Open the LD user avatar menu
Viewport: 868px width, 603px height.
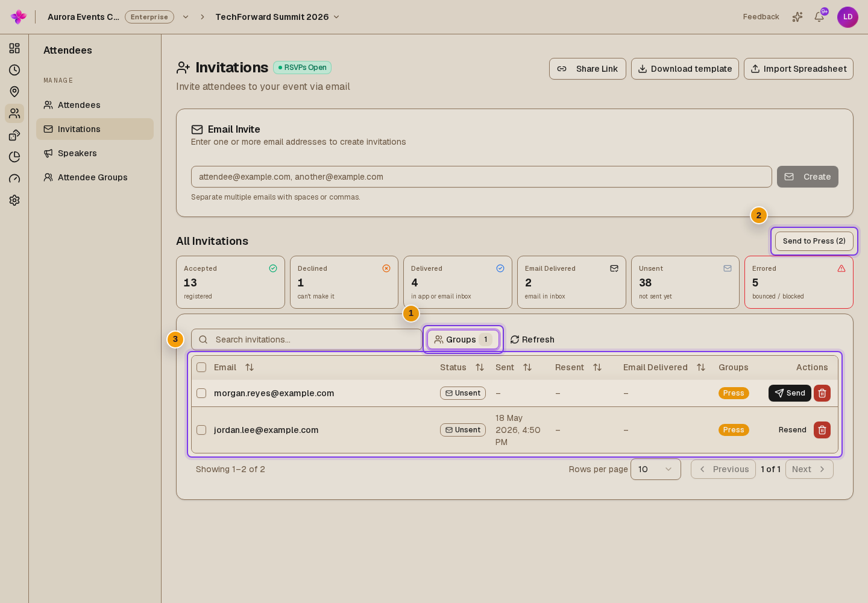click(848, 17)
